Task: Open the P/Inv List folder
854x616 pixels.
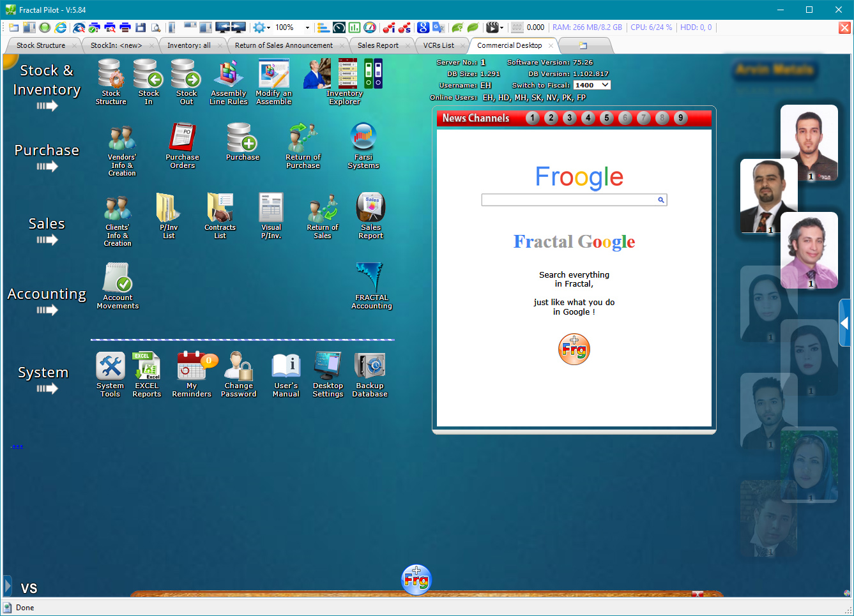Action: (168, 216)
